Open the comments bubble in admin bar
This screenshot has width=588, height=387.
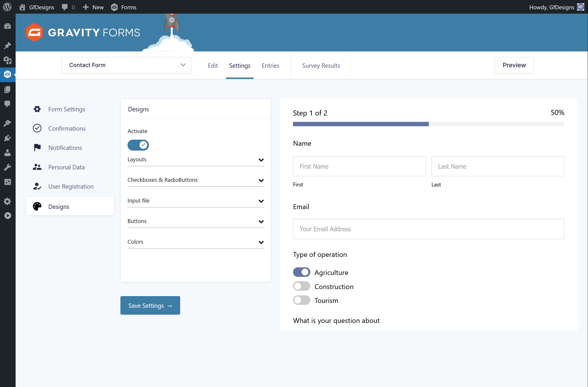click(65, 7)
